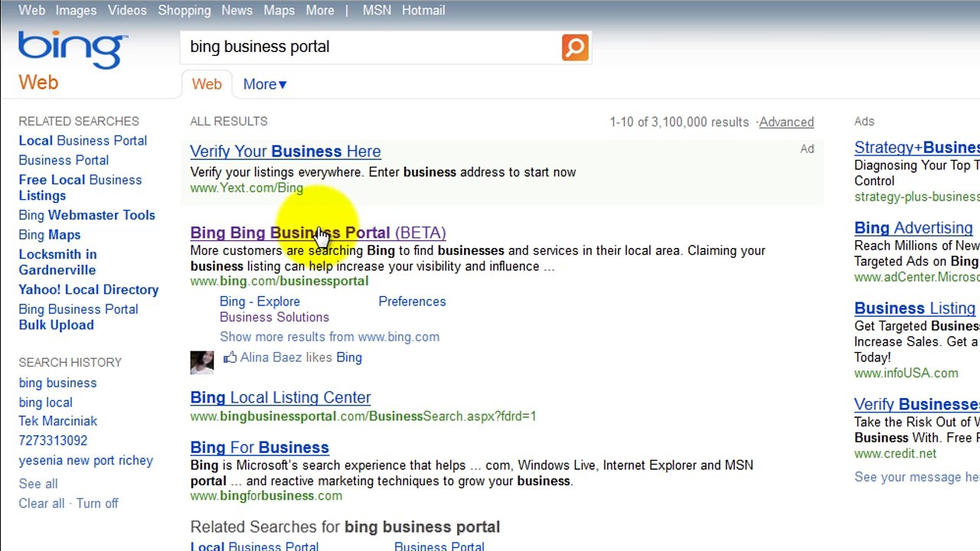Open Business Listing sidebar ad
Viewport: 980px width, 551px height.
tap(915, 308)
